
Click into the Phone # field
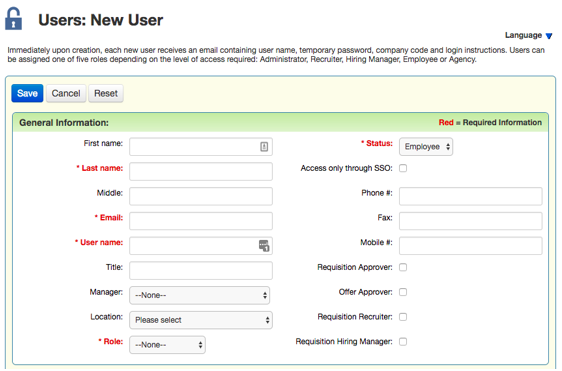point(471,196)
